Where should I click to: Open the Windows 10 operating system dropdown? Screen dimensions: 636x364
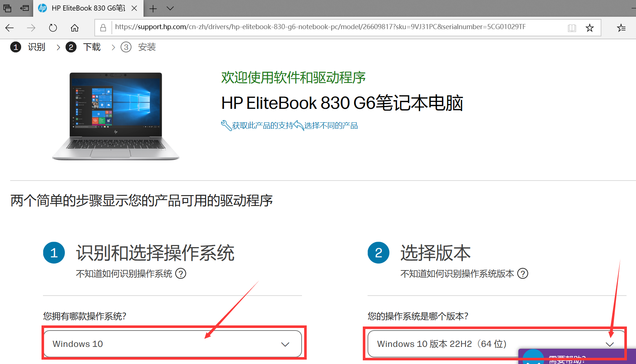click(x=173, y=344)
